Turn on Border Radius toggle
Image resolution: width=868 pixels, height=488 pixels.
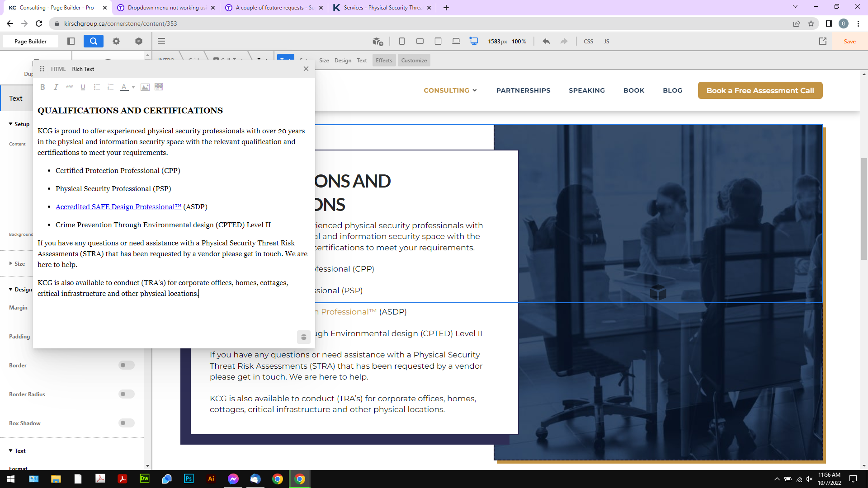[x=126, y=394]
